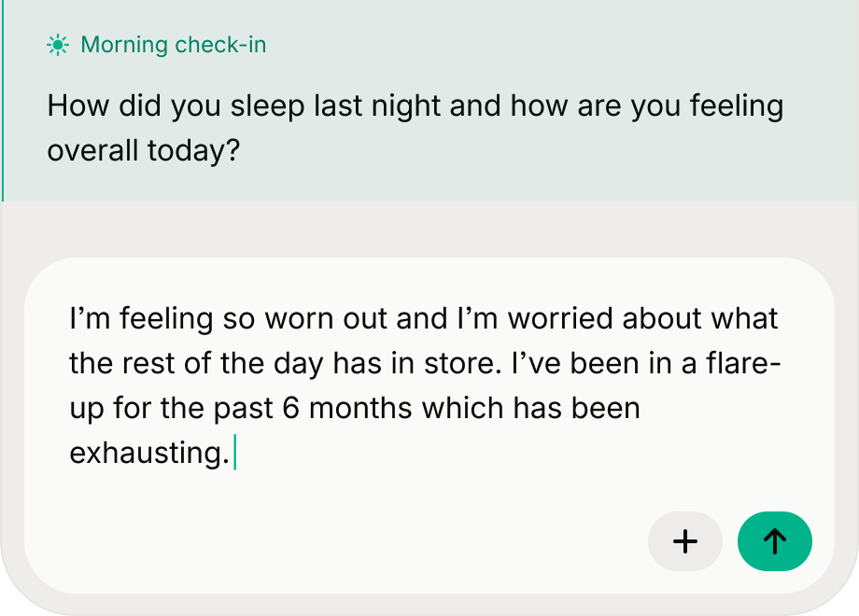Place cursor after the word "exhausting."

(x=232, y=455)
